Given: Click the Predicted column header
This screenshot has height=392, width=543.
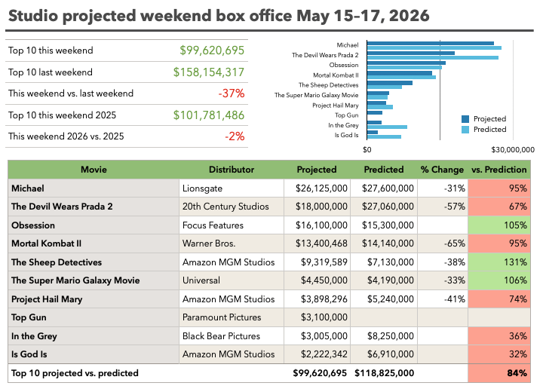Looking at the screenshot, I should 384,170.
